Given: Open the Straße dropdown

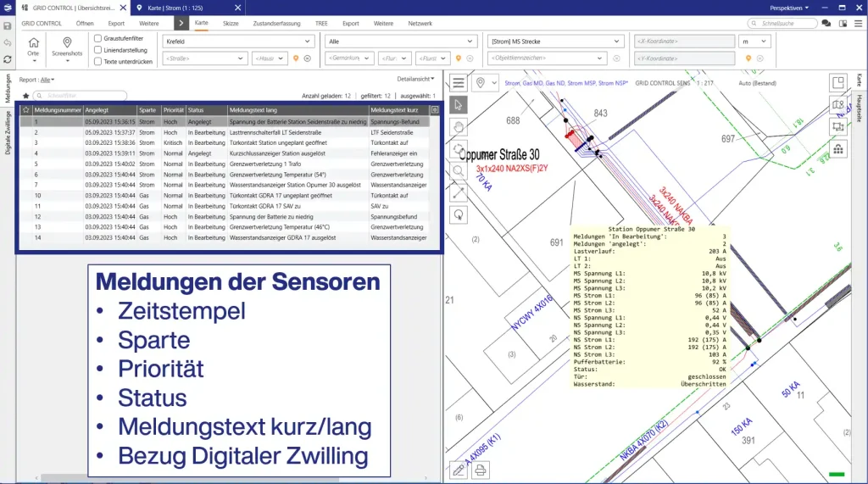Looking at the screenshot, I should point(204,58).
